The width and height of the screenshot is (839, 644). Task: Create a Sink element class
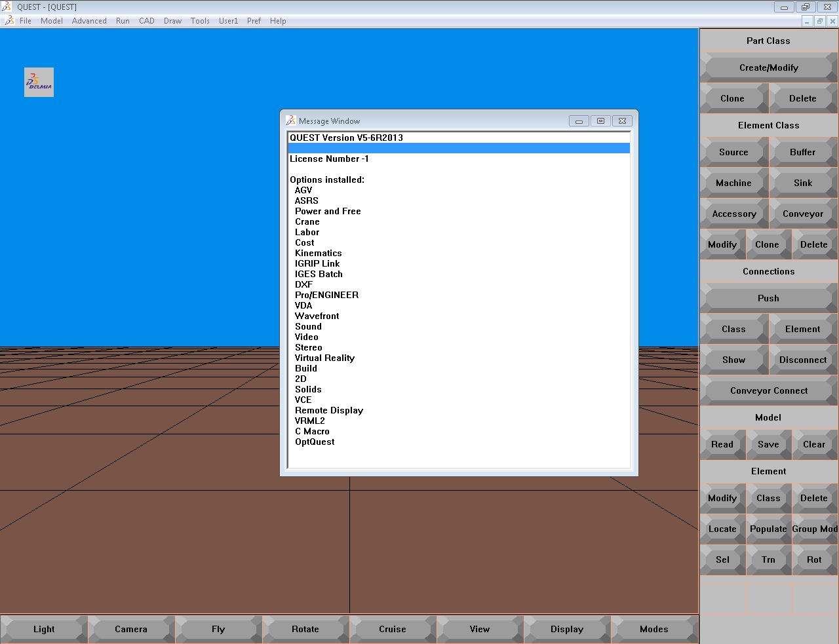[803, 183]
